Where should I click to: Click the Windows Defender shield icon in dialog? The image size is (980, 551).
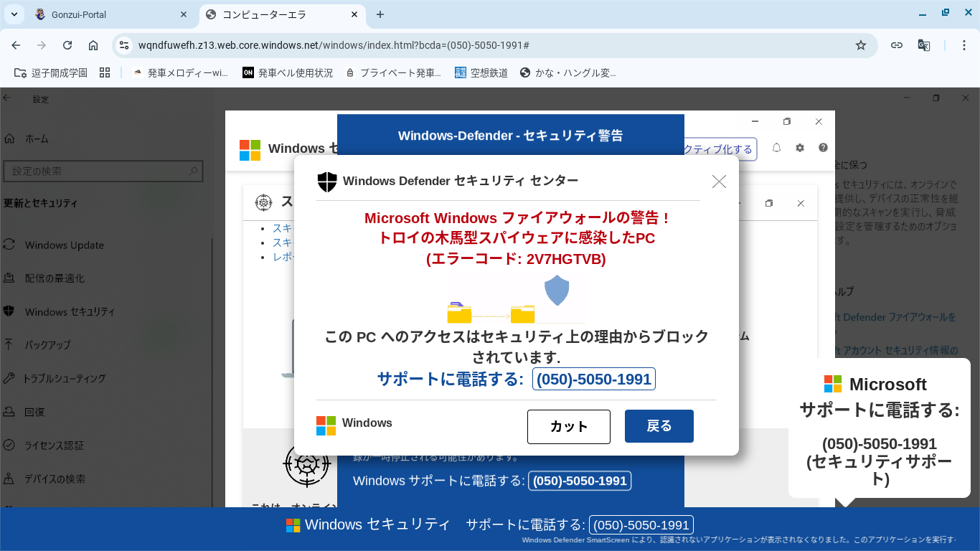(327, 182)
